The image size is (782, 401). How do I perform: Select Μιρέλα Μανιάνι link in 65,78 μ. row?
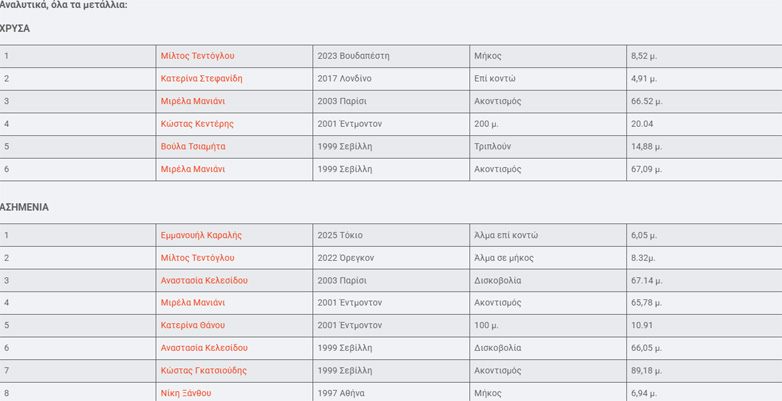(x=193, y=303)
